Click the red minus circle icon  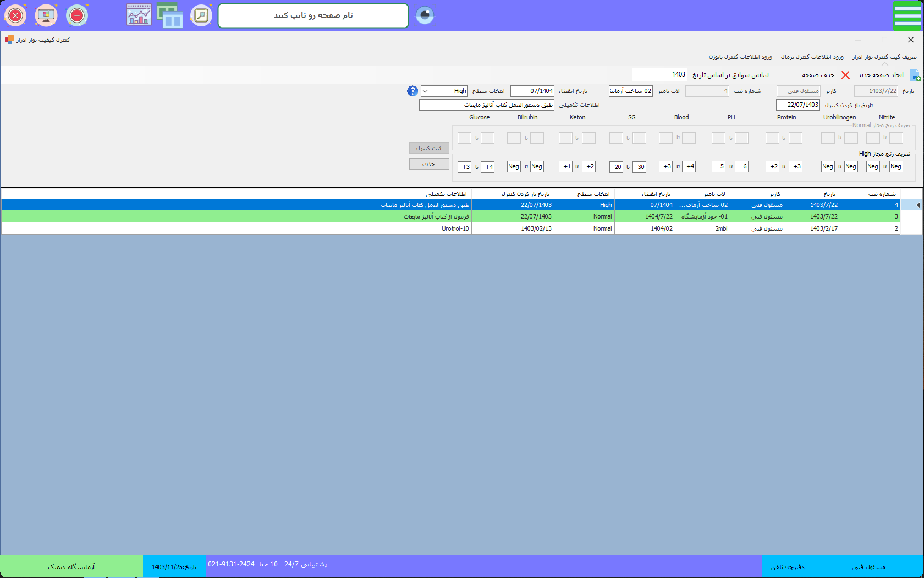[77, 15]
